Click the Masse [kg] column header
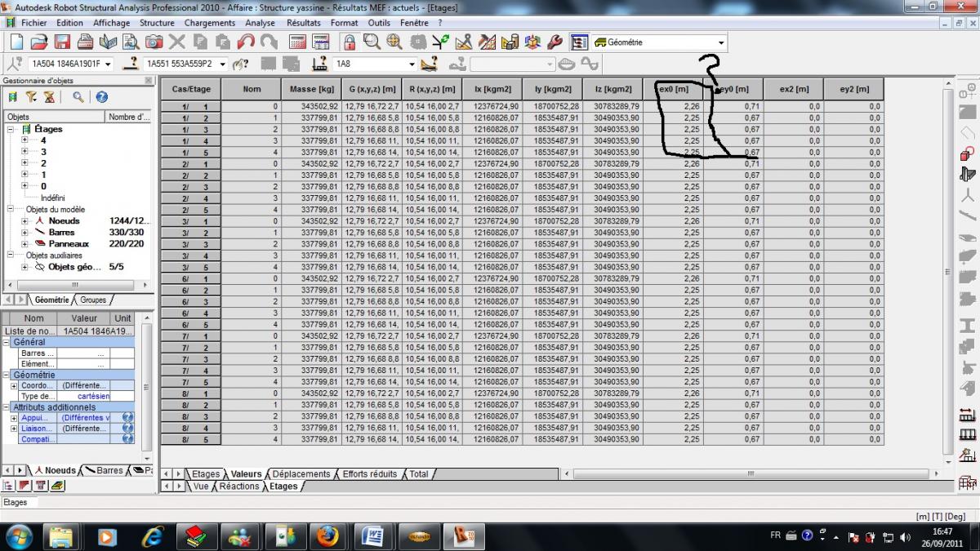 (310, 89)
